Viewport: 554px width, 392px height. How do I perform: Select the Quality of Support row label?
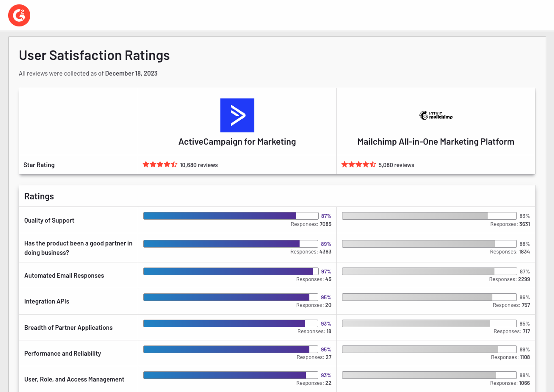[x=49, y=220]
